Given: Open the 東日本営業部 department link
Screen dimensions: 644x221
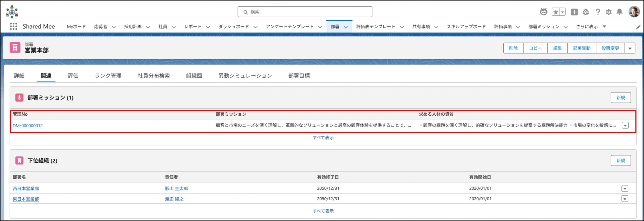Looking at the screenshot, I should (26, 199).
